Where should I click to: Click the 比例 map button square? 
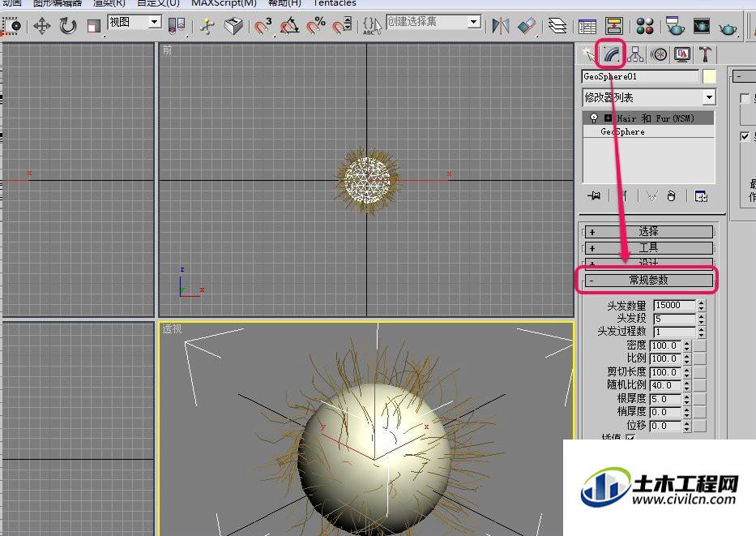[699, 358]
